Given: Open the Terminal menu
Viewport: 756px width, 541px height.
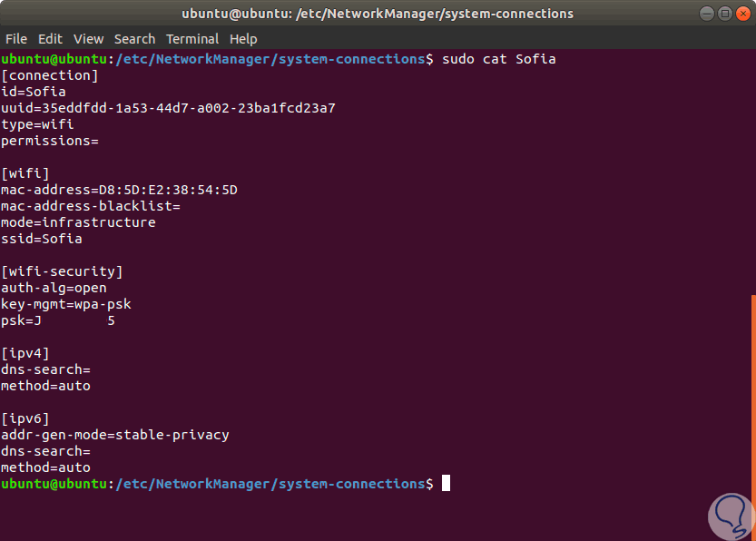Looking at the screenshot, I should coord(192,39).
